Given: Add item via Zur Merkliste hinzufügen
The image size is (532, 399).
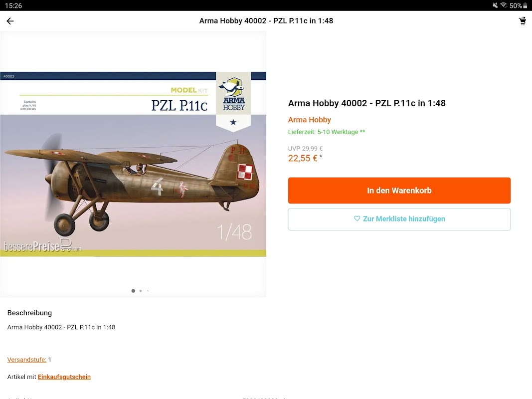Looking at the screenshot, I should pyautogui.click(x=399, y=219).
